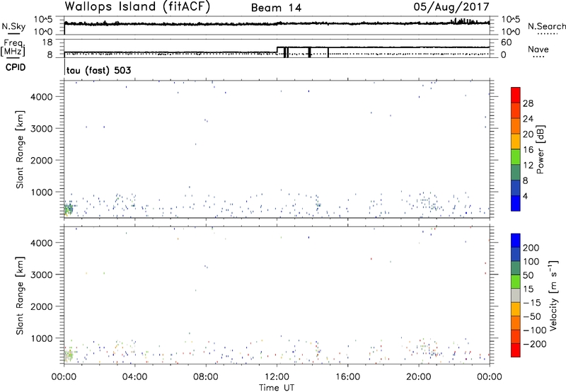Viewport: 566px width, 392px height.
Task: Click the "Nave" legend label
Action: pyautogui.click(x=538, y=49)
